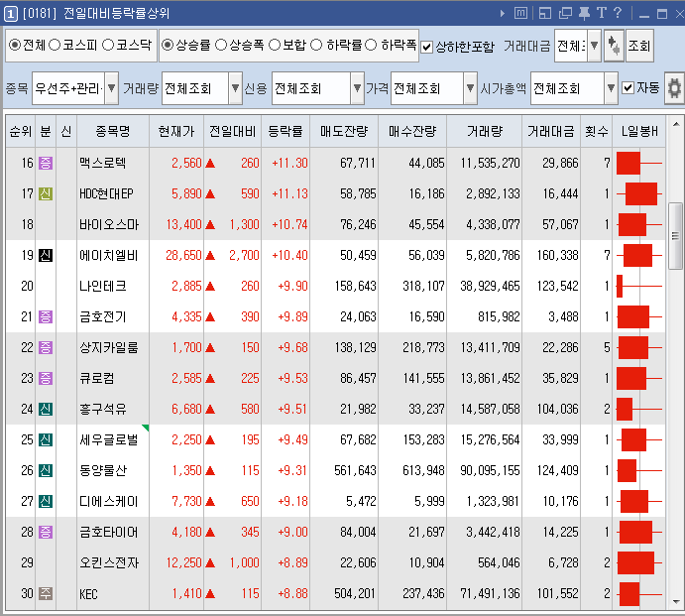The width and height of the screenshot is (685, 616).
Task: Sort by the 거래량 column header
Action: point(485,131)
